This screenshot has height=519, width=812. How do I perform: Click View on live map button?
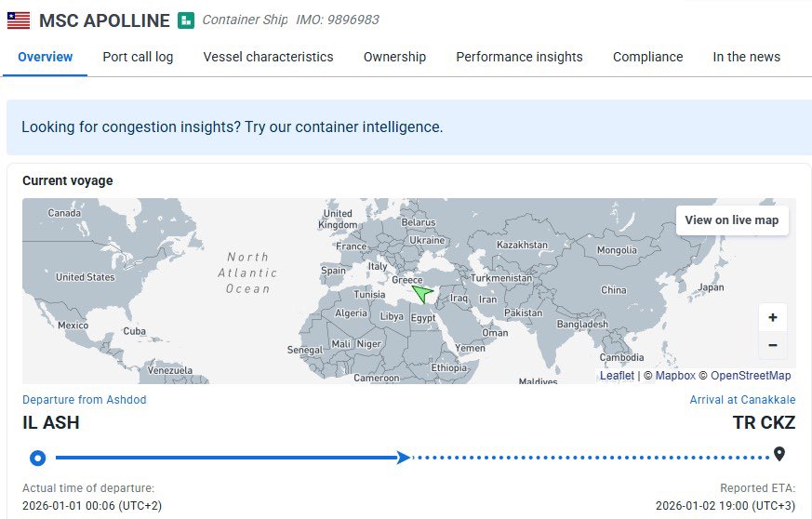732,220
